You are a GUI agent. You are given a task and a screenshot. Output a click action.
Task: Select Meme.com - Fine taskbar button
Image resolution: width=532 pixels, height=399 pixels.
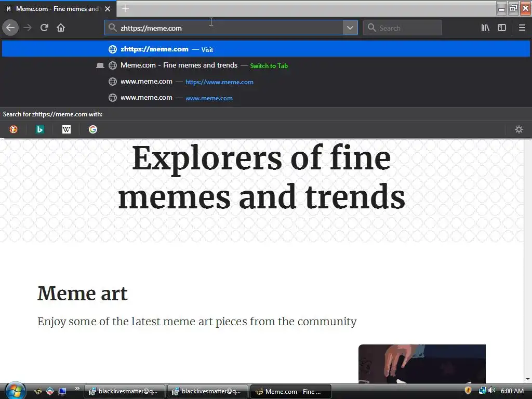[290, 391]
